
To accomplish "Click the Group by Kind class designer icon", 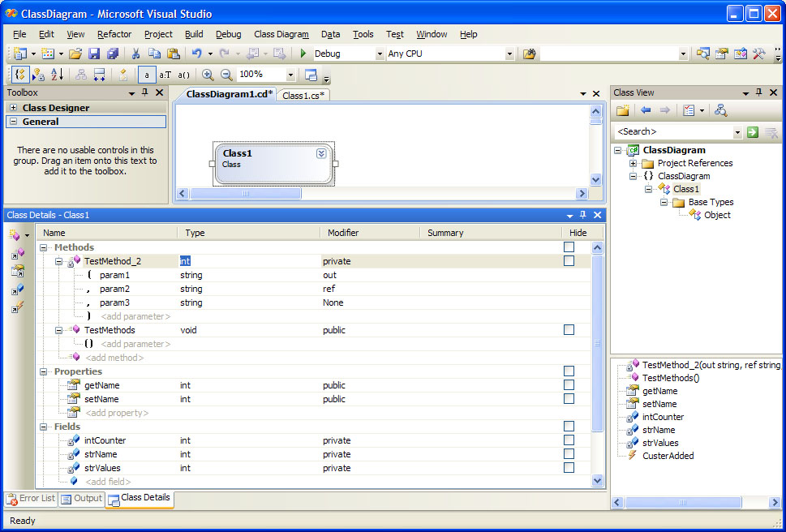I will pyautogui.click(x=19, y=75).
